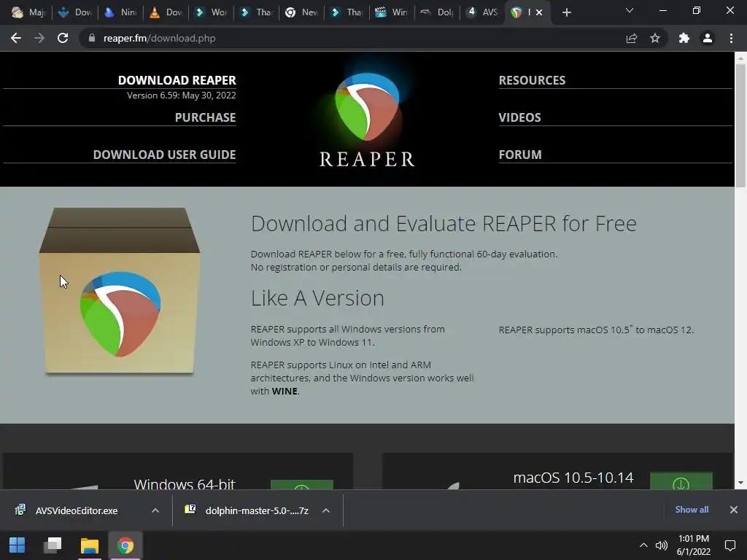Expand options for AVSVideoEditor.exe download
Screen dimensions: 747x560
155,510
